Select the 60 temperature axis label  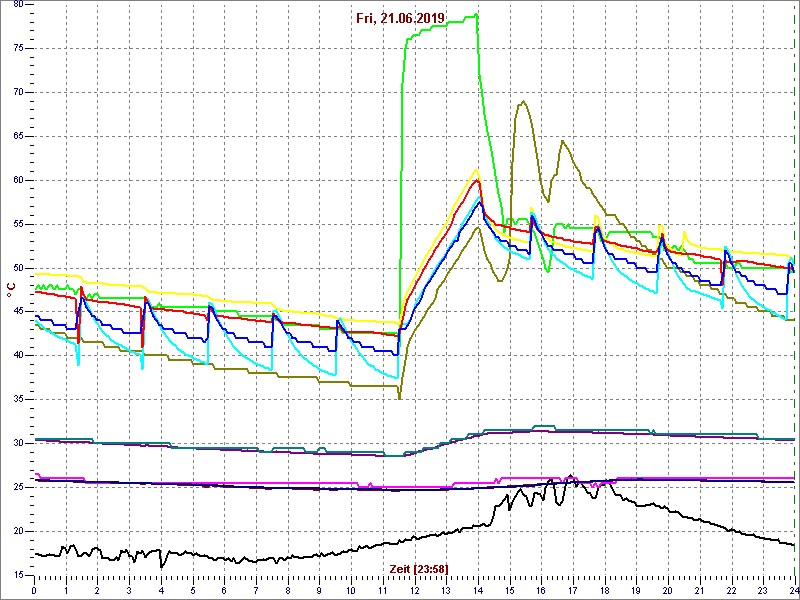[17, 180]
